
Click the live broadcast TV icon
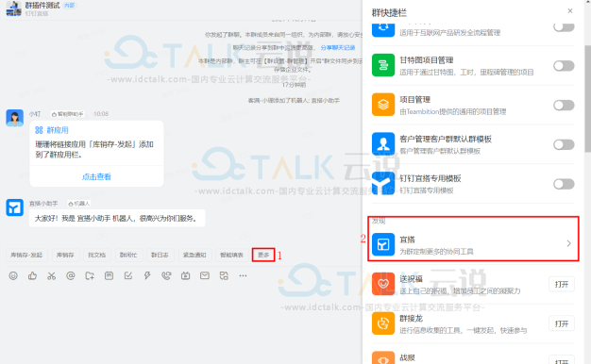185,276
